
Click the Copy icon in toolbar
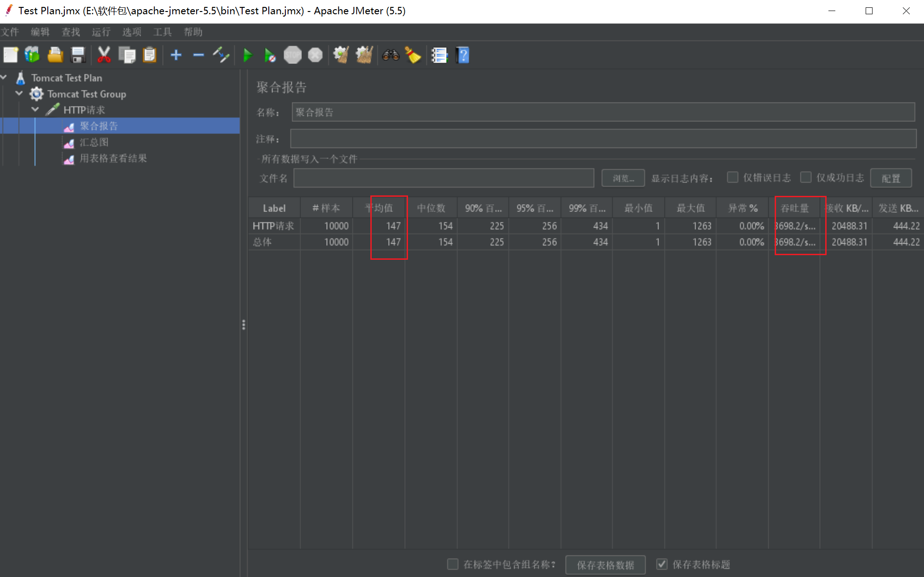point(127,55)
